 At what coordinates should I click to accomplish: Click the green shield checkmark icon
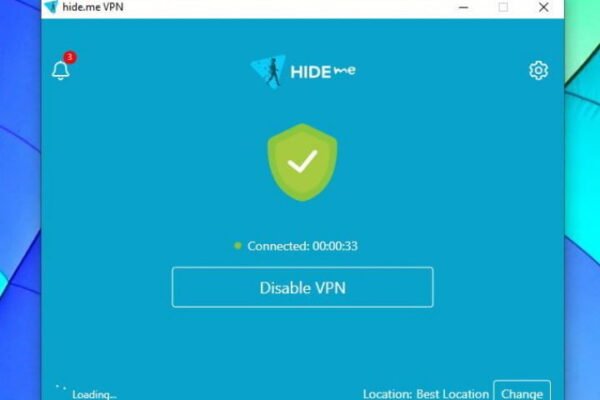click(302, 162)
